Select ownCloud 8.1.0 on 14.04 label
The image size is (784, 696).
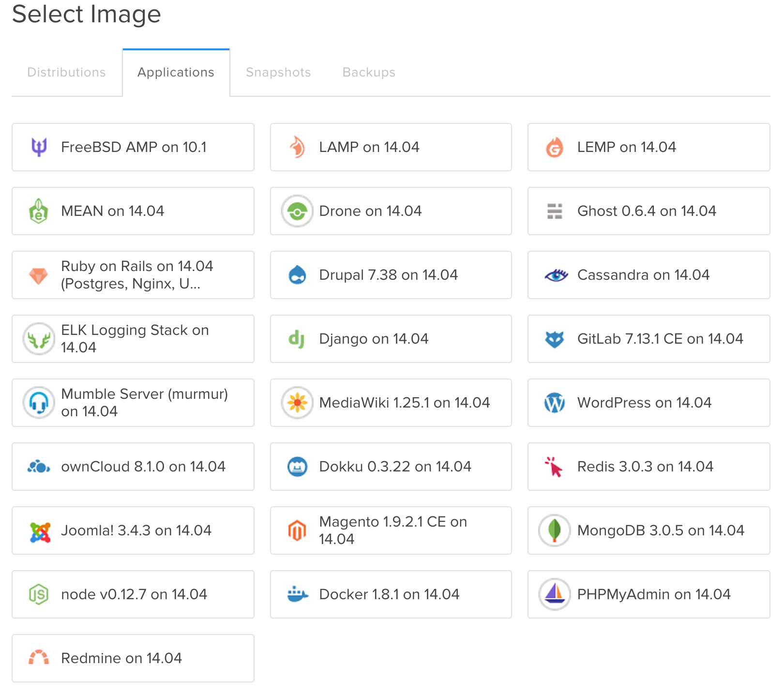143,467
